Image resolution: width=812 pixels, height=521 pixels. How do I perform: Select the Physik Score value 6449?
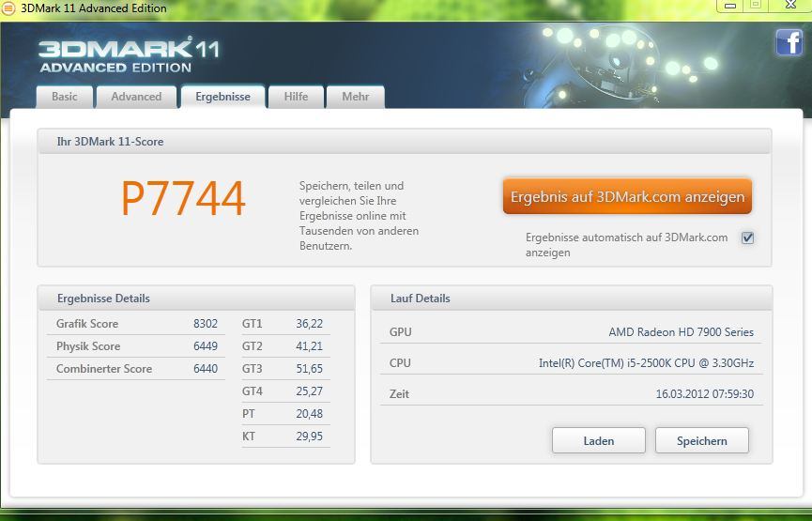tap(206, 346)
